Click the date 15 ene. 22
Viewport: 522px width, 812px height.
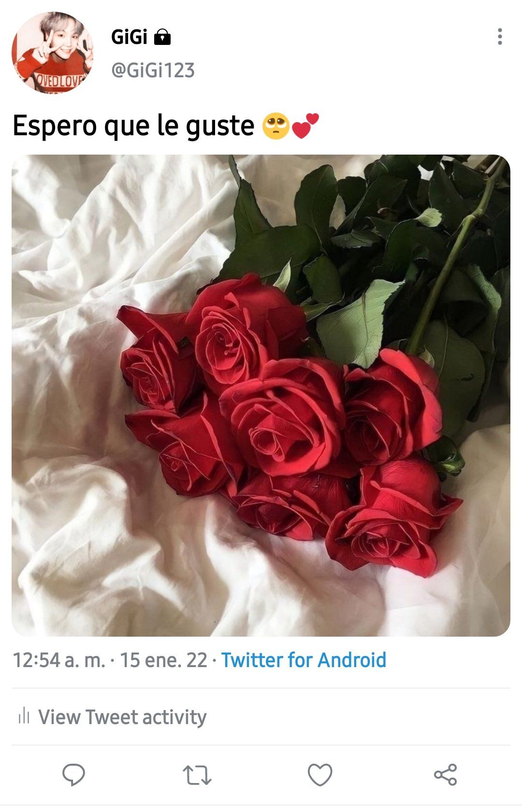[163, 660]
